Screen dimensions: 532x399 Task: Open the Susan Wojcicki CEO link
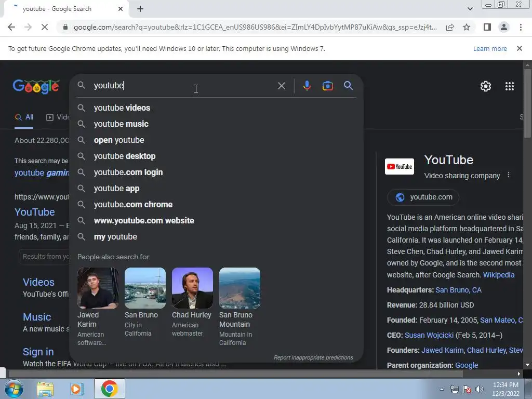[429, 335]
